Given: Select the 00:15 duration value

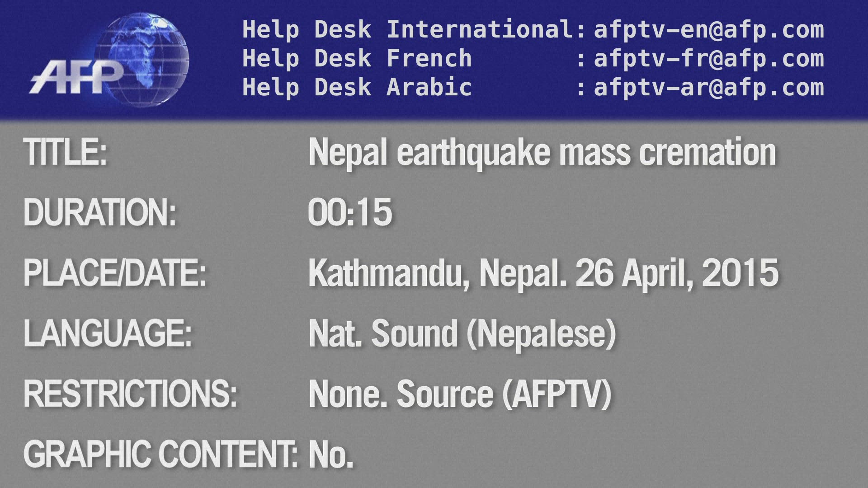Looking at the screenshot, I should tap(350, 212).
